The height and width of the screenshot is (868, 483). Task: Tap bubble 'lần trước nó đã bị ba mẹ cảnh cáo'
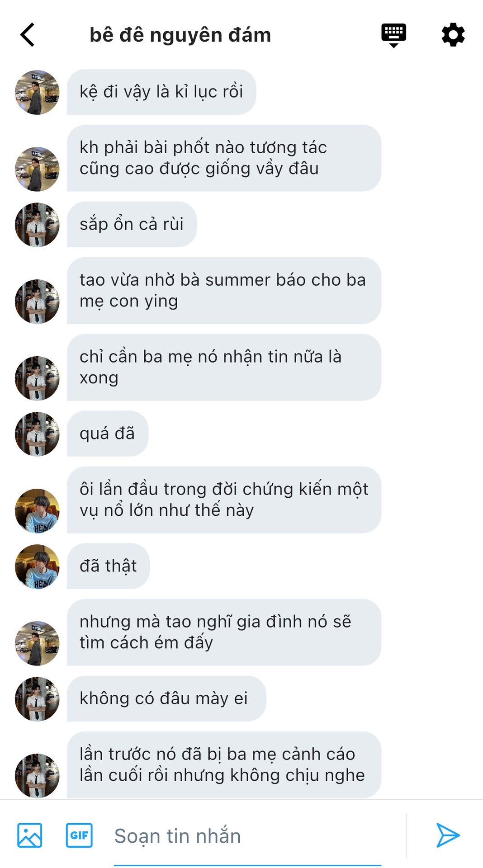(224, 765)
